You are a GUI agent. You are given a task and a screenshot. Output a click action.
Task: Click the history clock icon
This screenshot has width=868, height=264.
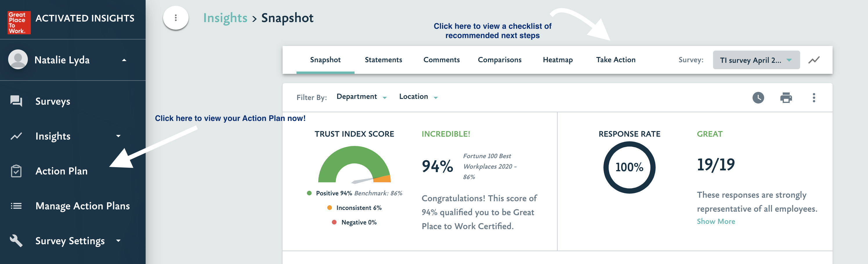click(758, 98)
